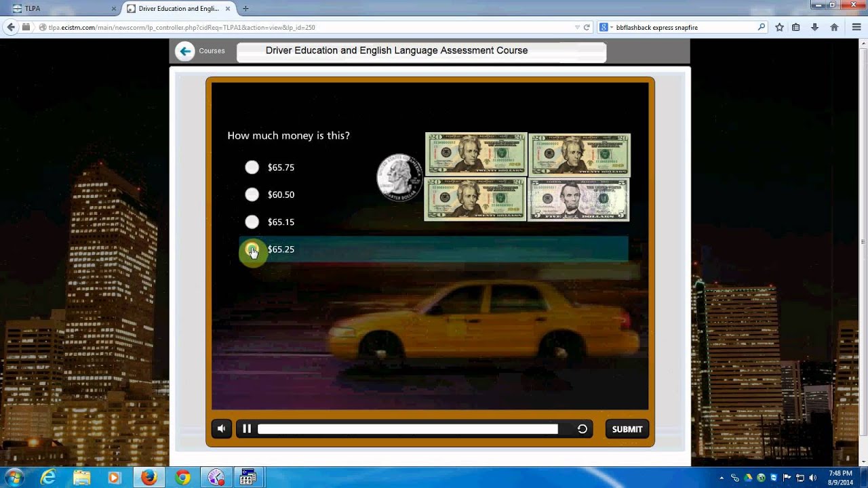This screenshot has height=488, width=868.
Task: Open the Windows Start menu
Action: [14, 477]
